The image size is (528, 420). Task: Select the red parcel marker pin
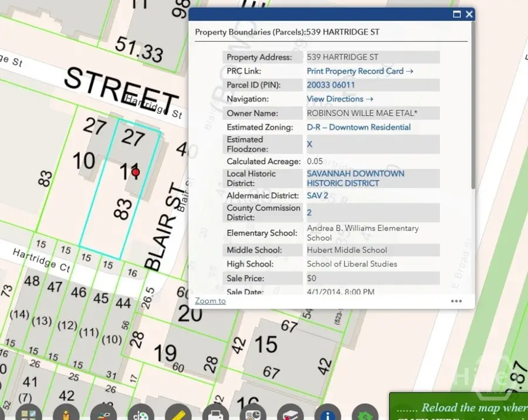136,172
